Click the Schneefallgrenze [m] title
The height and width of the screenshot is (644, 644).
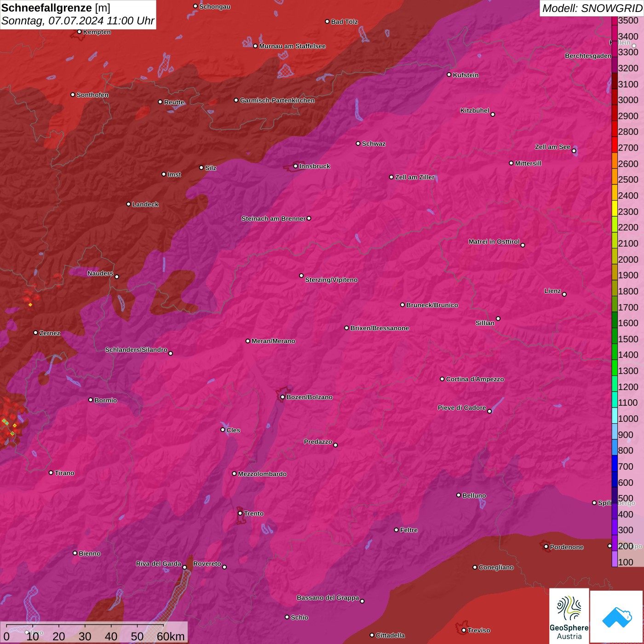pyautogui.click(x=56, y=8)
